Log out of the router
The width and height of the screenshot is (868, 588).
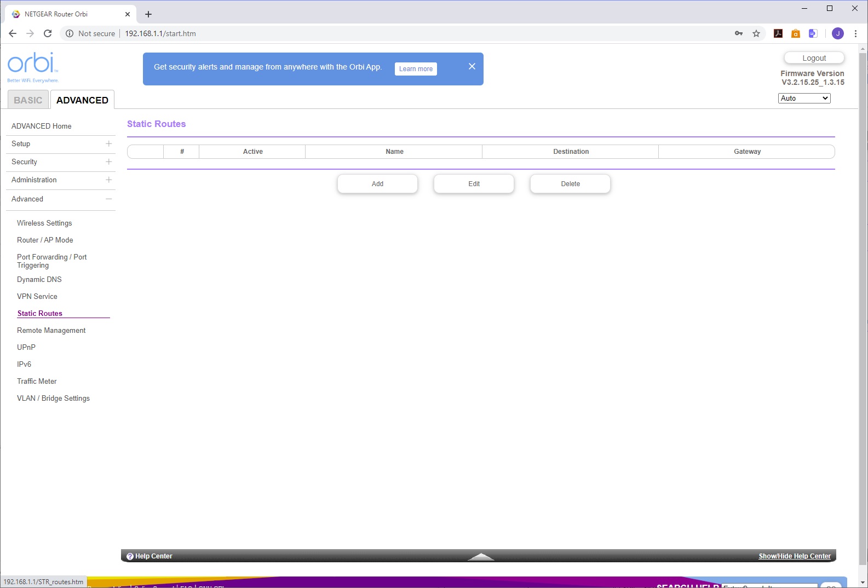[x=814, y=58]
